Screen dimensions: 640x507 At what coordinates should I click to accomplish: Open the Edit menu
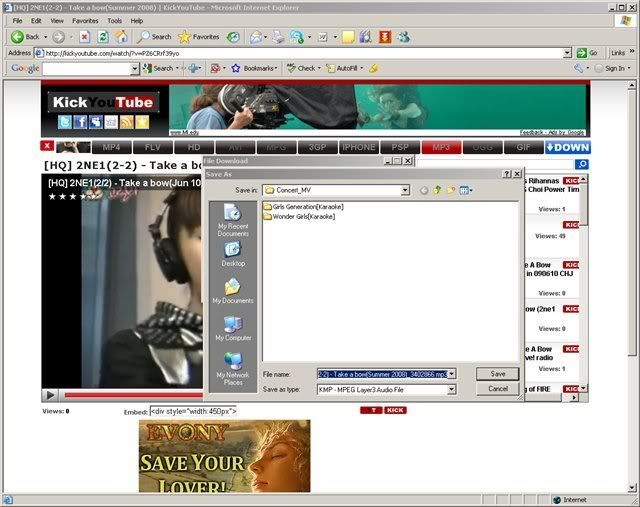click(x=36, y=21)
